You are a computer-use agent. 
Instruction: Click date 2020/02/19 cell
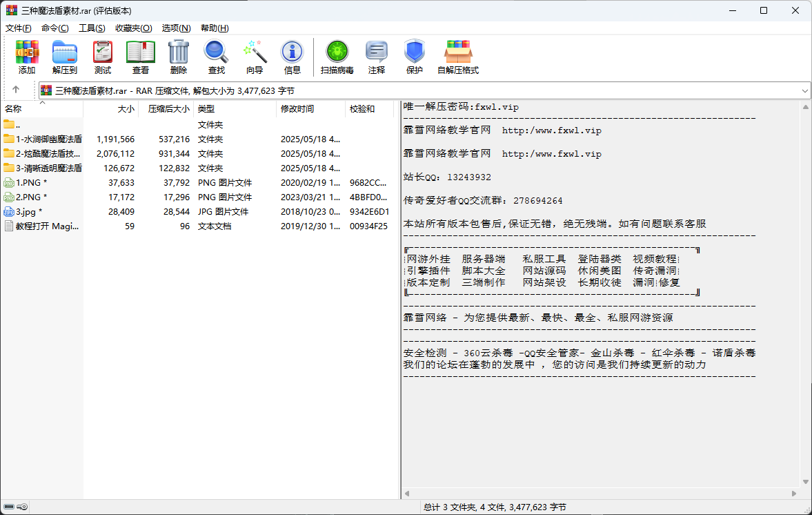[310, 182]
